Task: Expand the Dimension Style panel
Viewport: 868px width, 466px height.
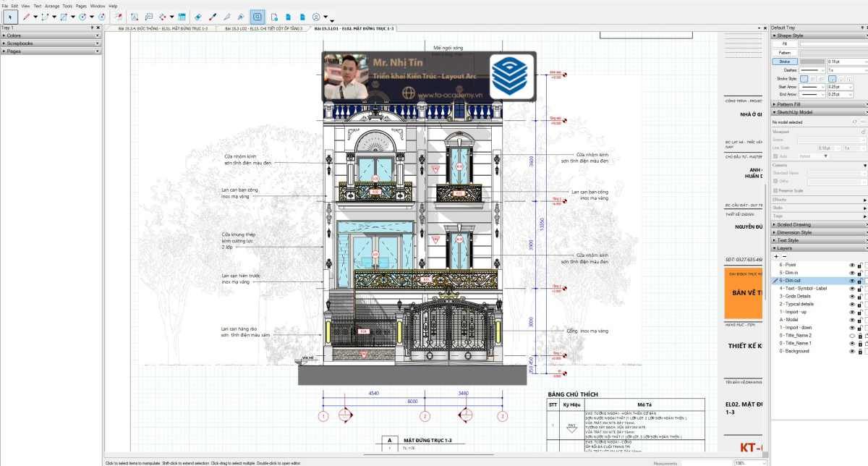Action: (819, 232)
